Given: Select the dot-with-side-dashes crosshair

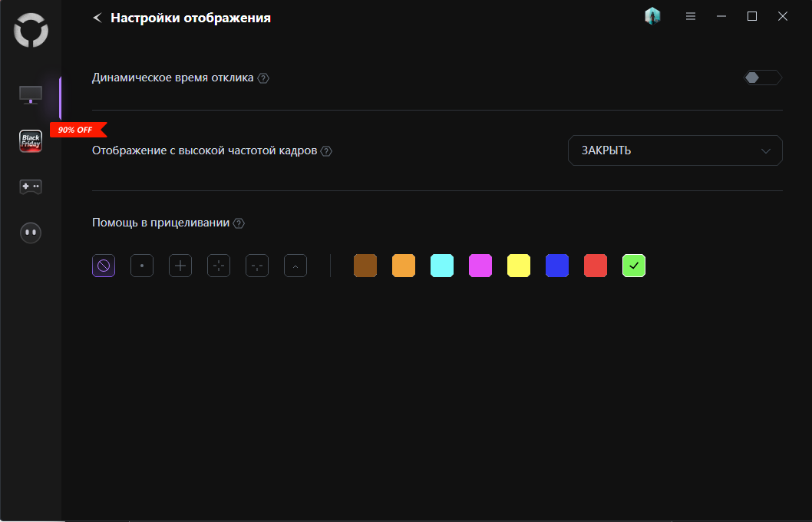Looking at the screenshot, I should click(x=257, y=266).
